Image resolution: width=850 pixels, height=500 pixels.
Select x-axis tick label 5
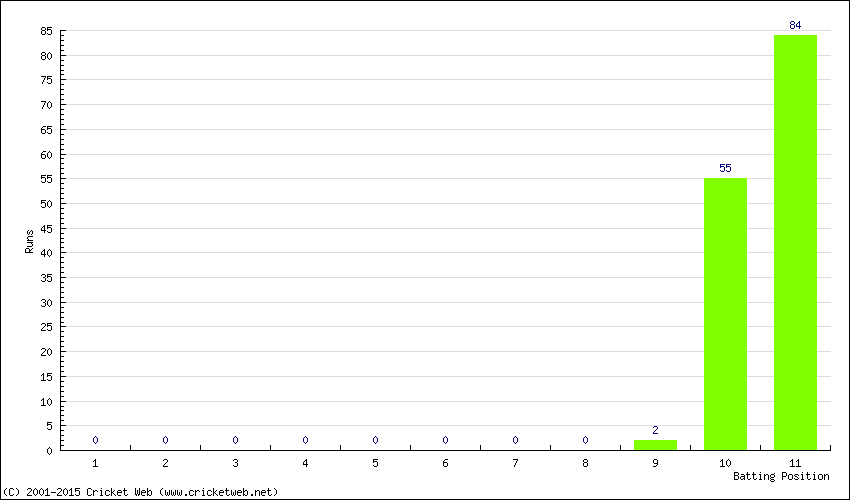pos(375,463)
